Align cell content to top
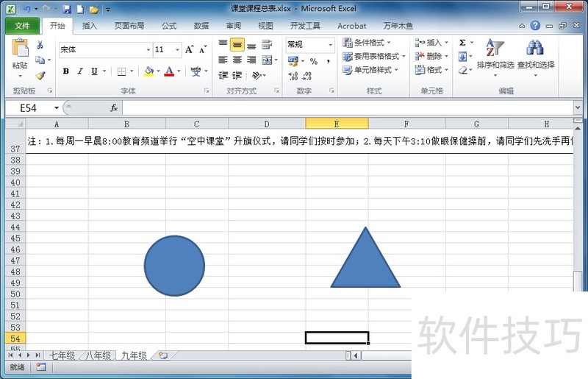 223,44
